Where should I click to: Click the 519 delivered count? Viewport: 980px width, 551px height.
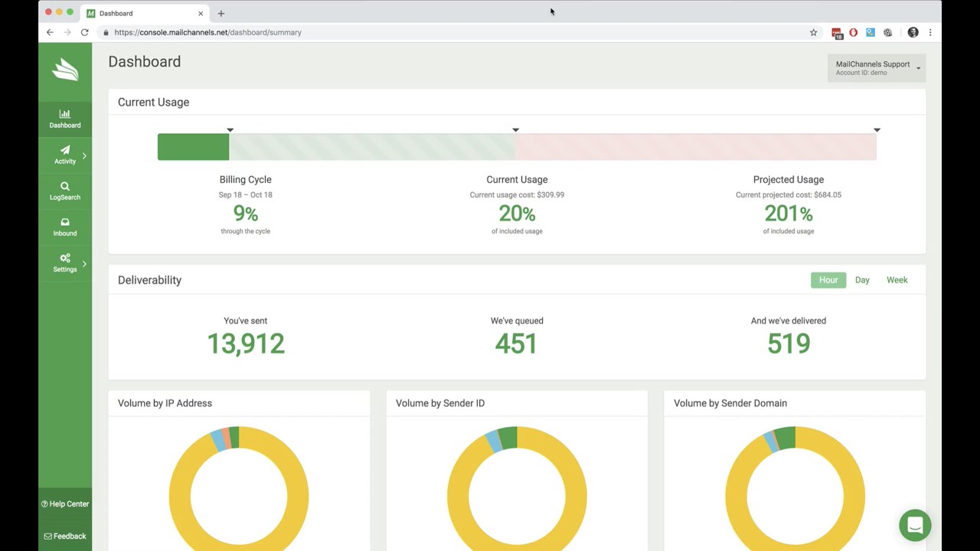point(789,344)
